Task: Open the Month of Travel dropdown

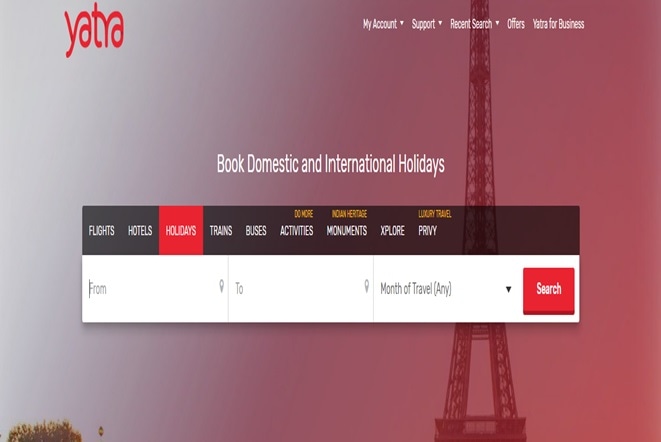Action: tap(446, 289)
